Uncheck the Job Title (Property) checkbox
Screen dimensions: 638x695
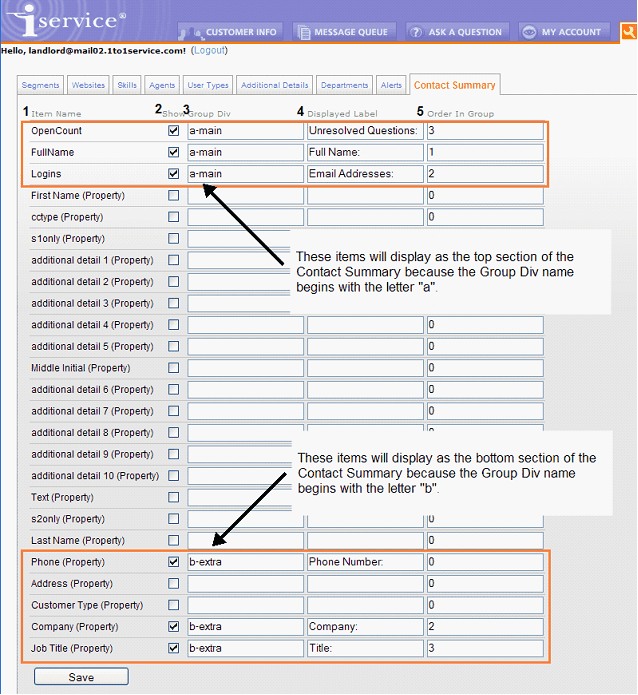(x=173, y=648)
